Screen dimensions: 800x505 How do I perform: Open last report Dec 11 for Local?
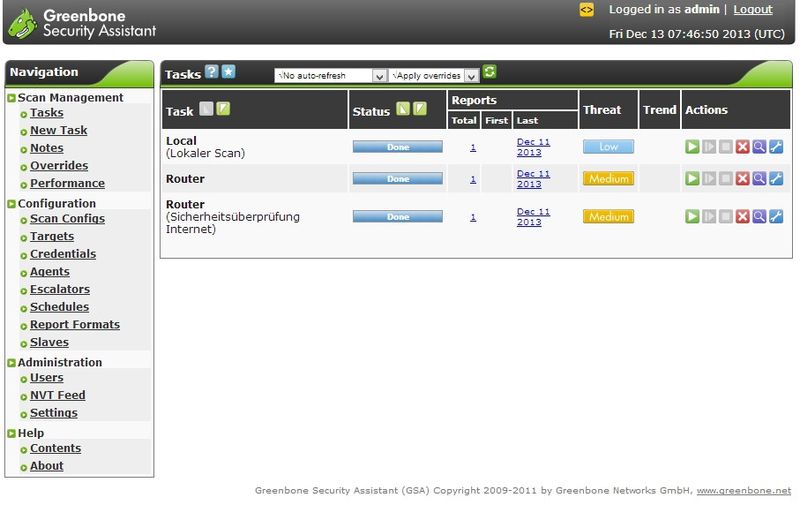coord(533,147)
